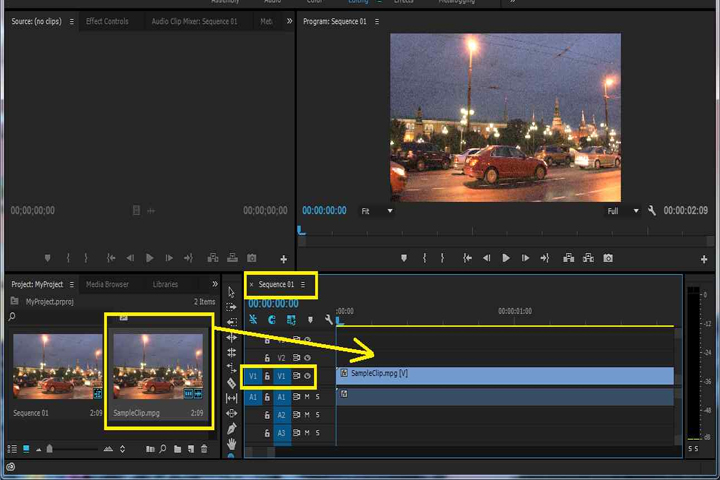Toggle lock on video track V1
This screenshot has height=480, width=720.
point(267,376)
